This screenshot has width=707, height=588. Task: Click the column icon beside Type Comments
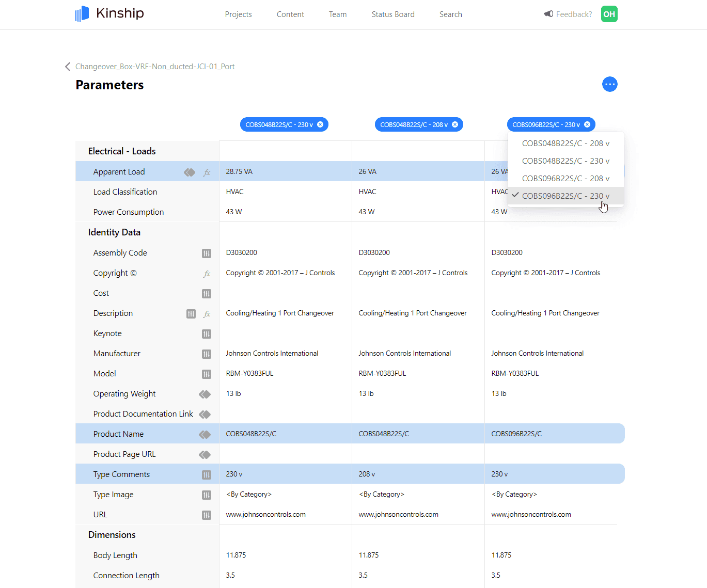[x=207, y=475]
